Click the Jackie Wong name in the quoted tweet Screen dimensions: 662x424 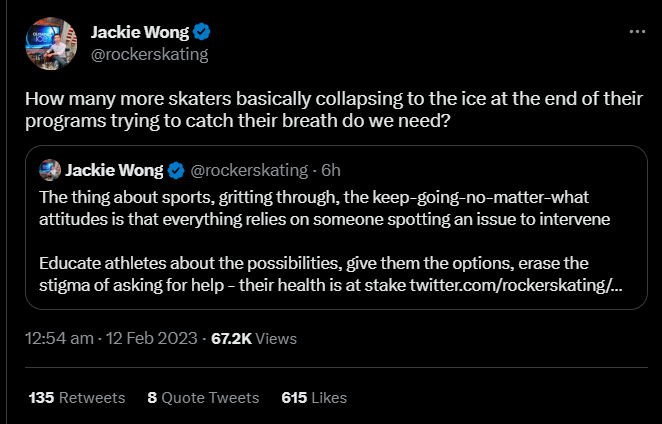(x=114, y=167)
